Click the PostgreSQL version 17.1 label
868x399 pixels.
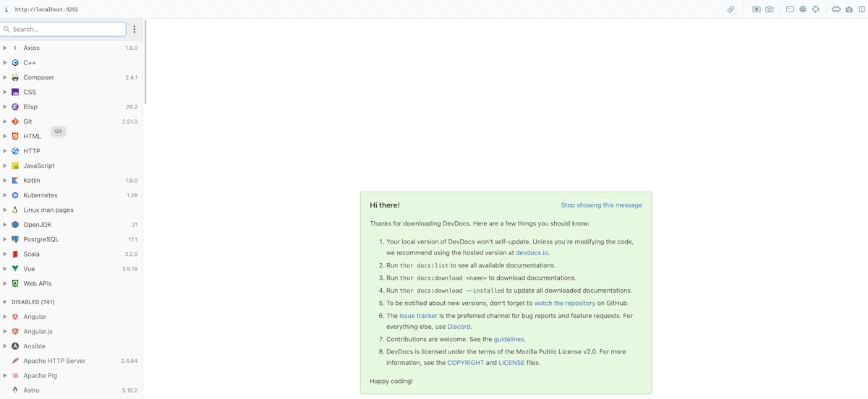click(x=133, y=239)
